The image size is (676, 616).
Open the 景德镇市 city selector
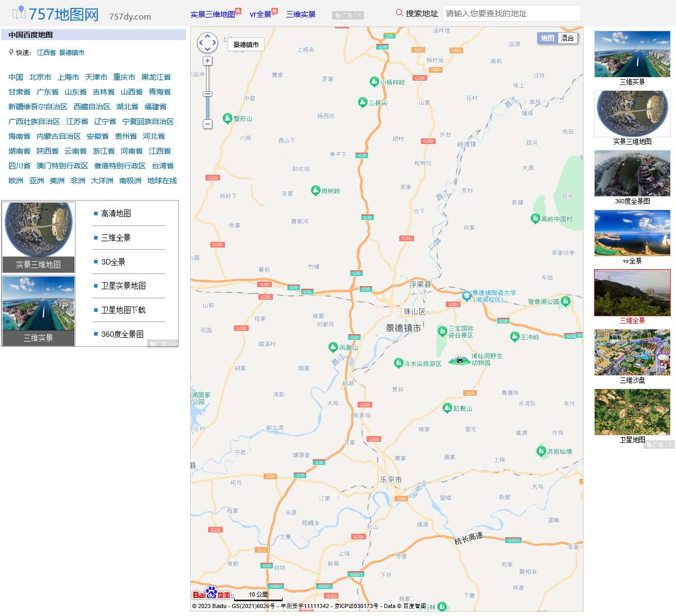pos(246,45)
